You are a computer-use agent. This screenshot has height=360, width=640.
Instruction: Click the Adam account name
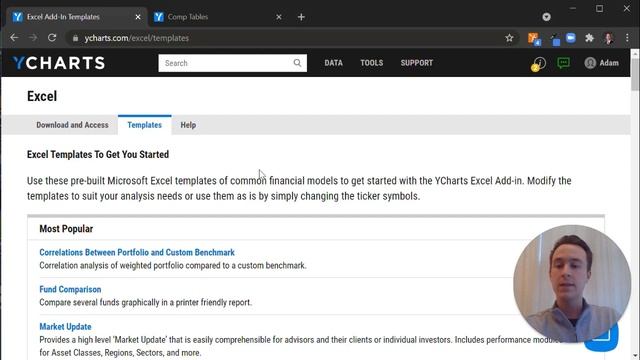click(x=609, y=63)
